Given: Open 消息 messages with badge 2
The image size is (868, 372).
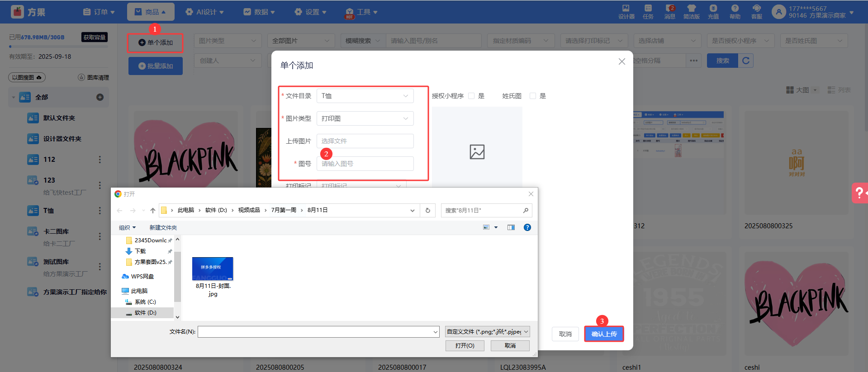Looking at the screenshot, I should point(670,12).
